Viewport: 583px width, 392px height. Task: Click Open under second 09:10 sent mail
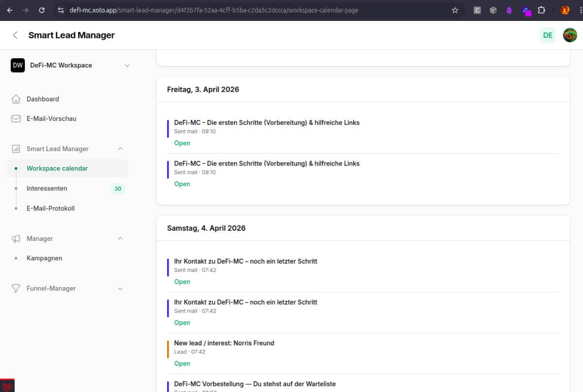pos(182,184)
